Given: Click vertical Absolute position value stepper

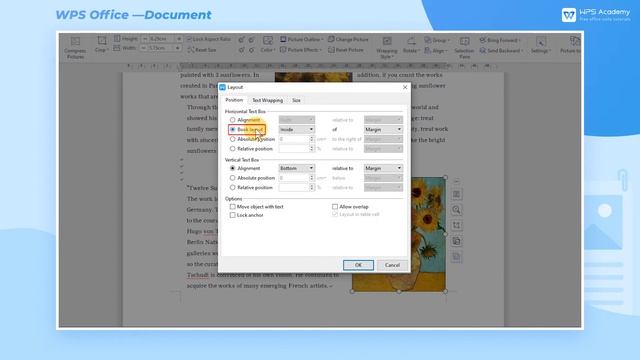Looking at the screenshot, I should pos(312,178).
